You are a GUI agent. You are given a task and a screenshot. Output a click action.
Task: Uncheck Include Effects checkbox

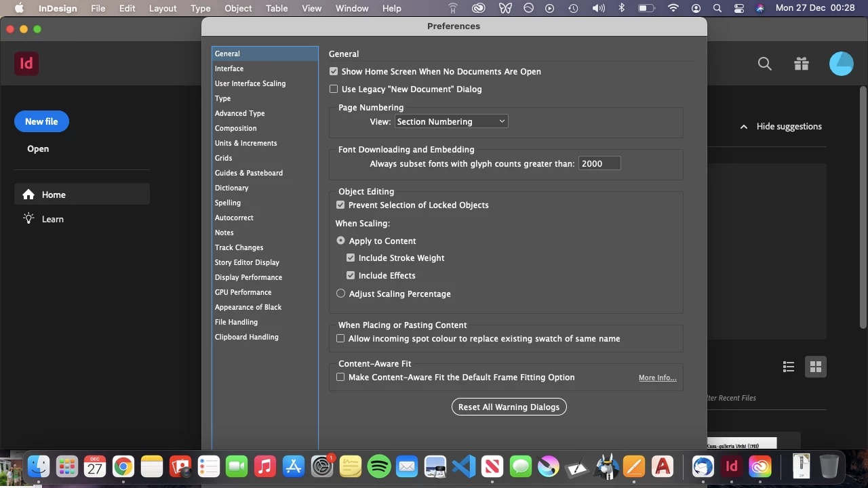point(351,275)
